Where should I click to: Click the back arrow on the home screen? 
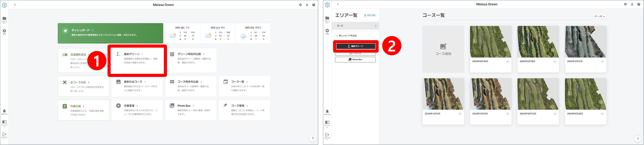[16, 4]
